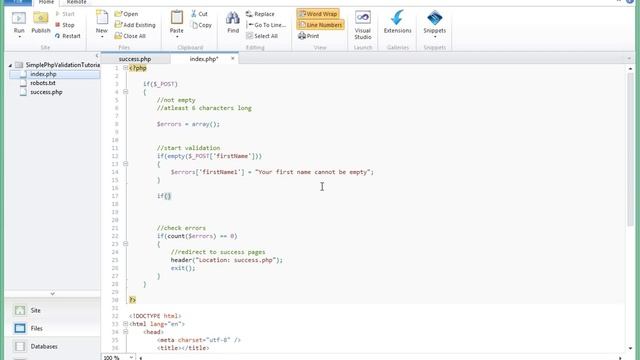
Task: Restart the site
Action: (x=68, y=36)
